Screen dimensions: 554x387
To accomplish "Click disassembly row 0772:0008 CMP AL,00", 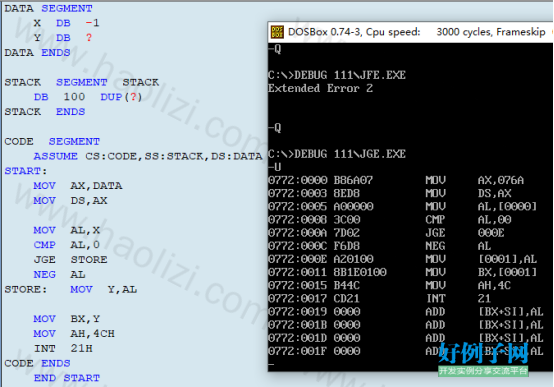I will click(390, 220).
